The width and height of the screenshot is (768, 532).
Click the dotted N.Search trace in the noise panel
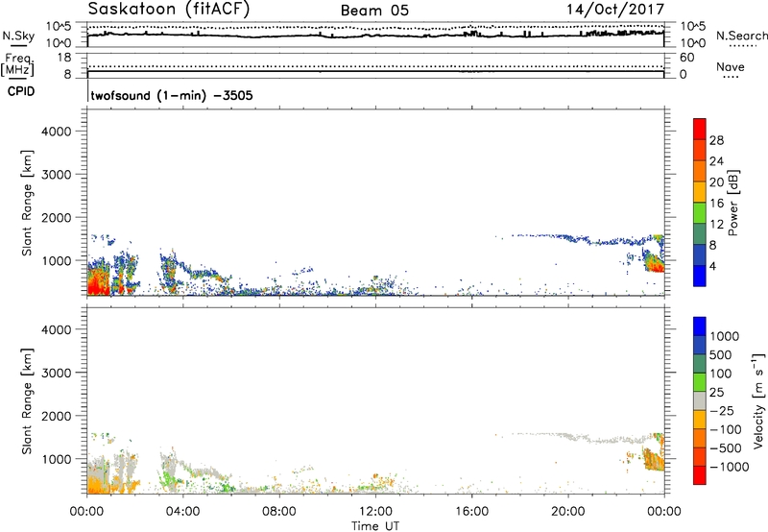click(375, 28)
